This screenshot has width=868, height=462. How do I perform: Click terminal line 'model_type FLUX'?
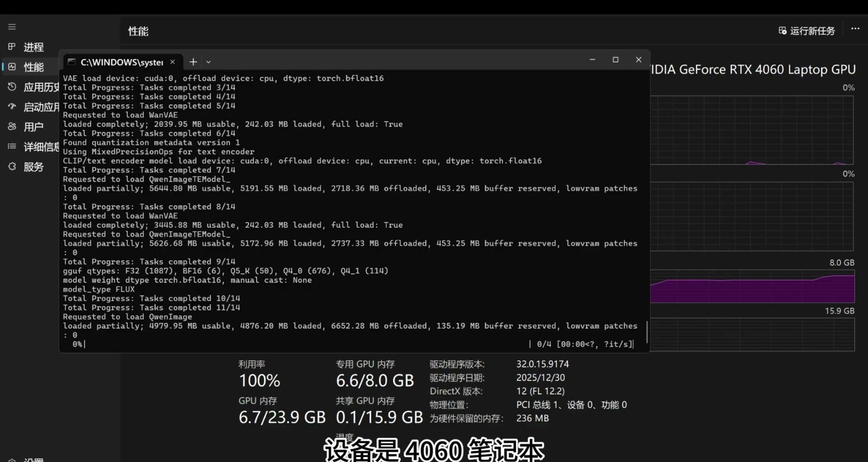click(99, 289)
